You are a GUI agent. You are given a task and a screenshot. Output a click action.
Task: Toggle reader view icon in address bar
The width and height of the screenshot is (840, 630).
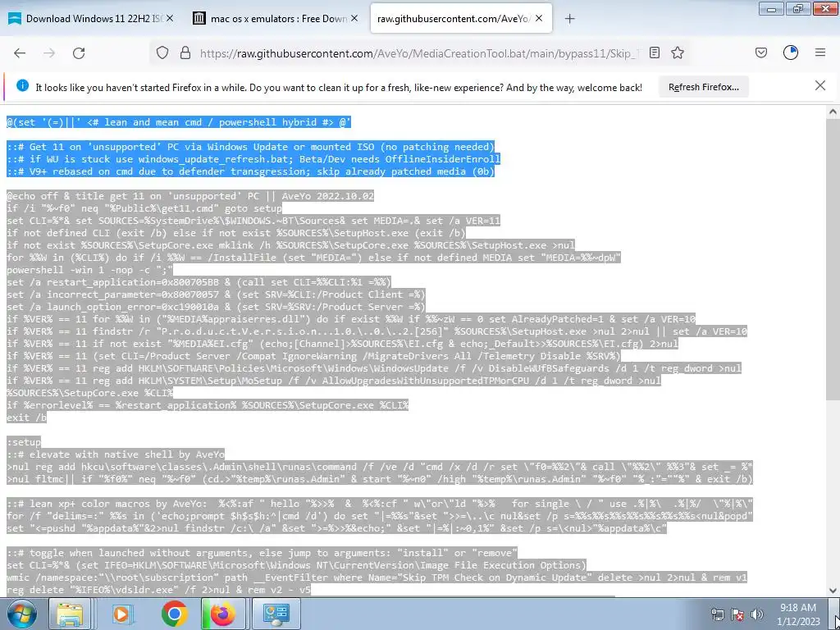(655, 52)
